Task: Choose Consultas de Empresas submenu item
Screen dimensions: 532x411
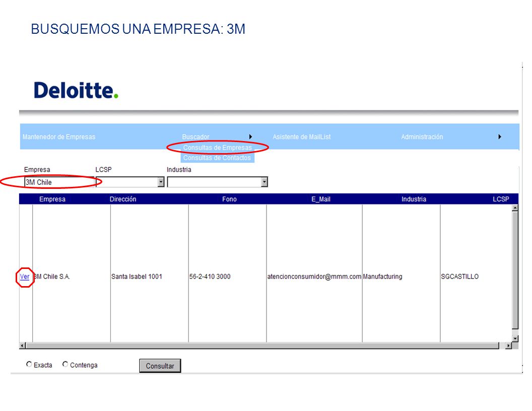Action: click(218, 148)
